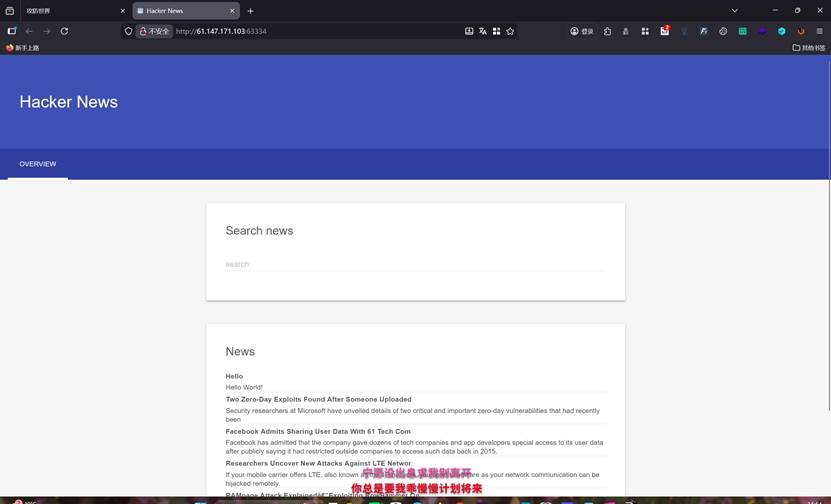The height and width of the screenshot is (504, 831).
Task: Click the Facebook has admitted paragraph
Action: pos(414,447)
